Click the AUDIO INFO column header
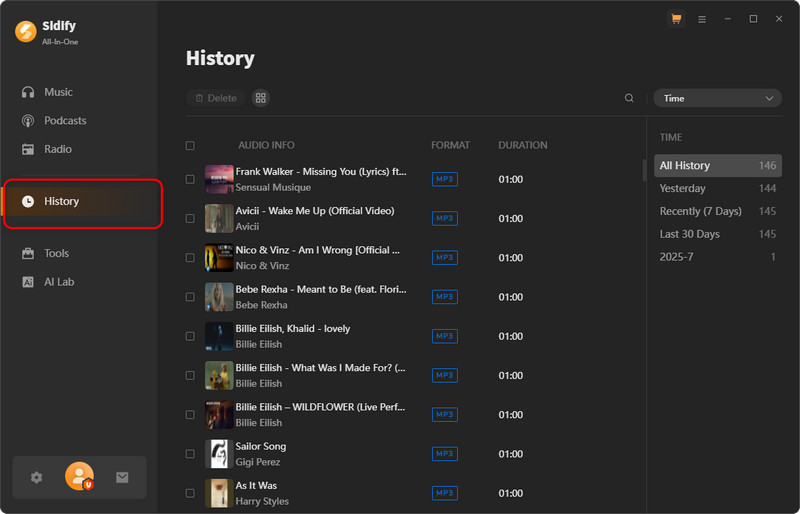Image resolution: width=800 pixels, height=514 pixels. click(266, 146)
